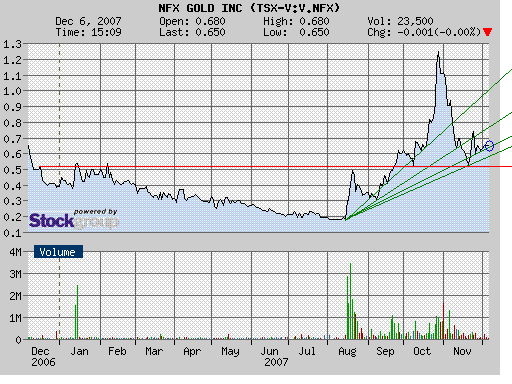Click the Jun 2007 month label
This screenshot has height=384, width=512.
pos(275,357)
